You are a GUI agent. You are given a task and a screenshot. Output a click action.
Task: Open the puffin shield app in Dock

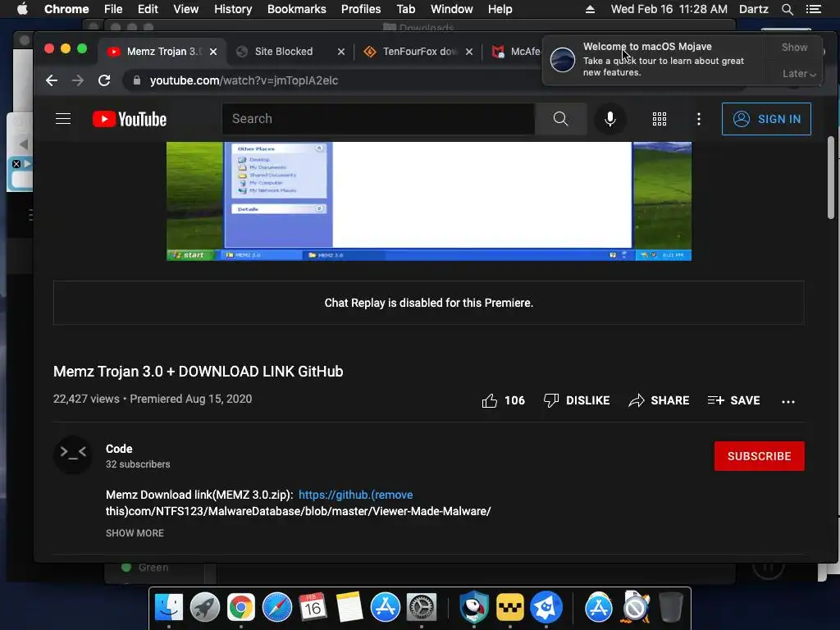point(473,608)
